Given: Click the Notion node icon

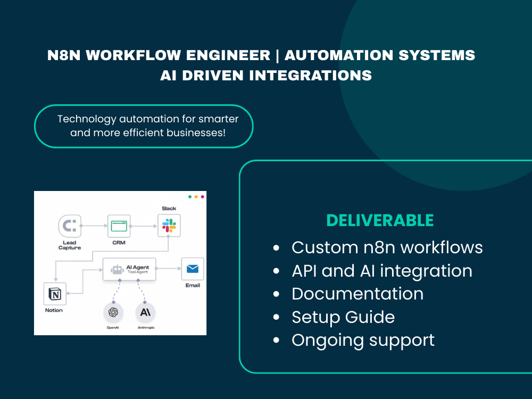Looking at the screenshot, I should coord(55,294).
